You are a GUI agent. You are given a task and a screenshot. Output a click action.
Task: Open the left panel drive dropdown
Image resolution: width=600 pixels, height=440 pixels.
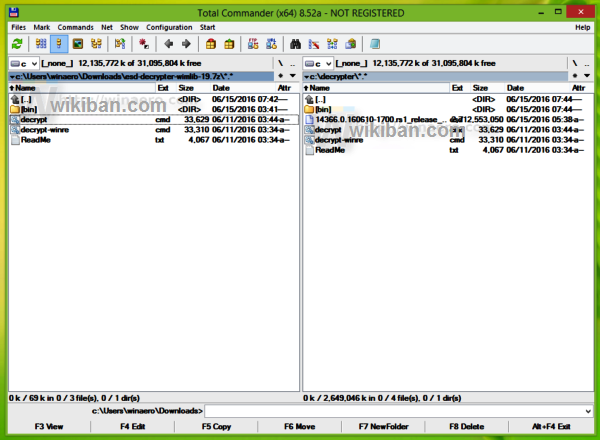[24, 64]
